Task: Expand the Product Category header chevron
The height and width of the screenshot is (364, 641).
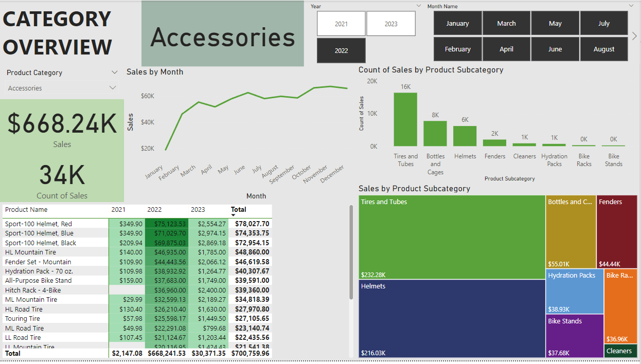Action: pos(113,72)
